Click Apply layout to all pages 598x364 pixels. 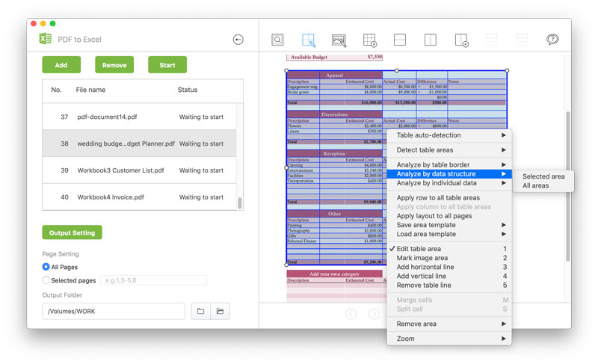pos(449,216)
